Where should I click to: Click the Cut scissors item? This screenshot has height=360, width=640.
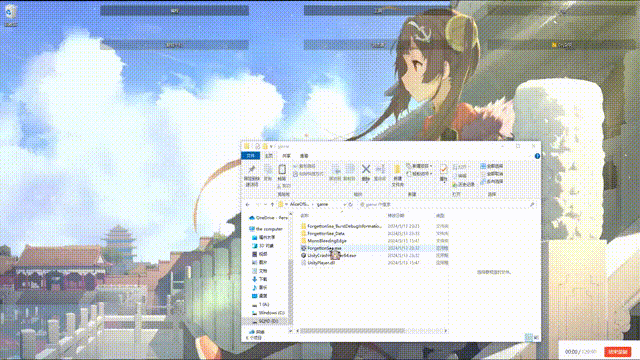click(284, 186)
